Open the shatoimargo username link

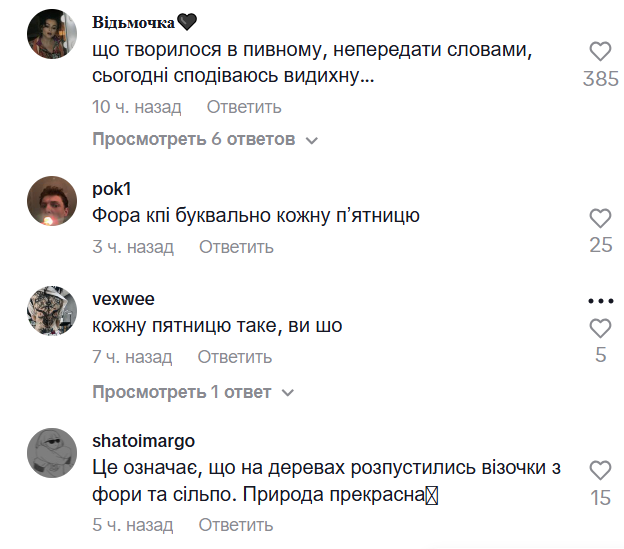(x=143, y=441)
